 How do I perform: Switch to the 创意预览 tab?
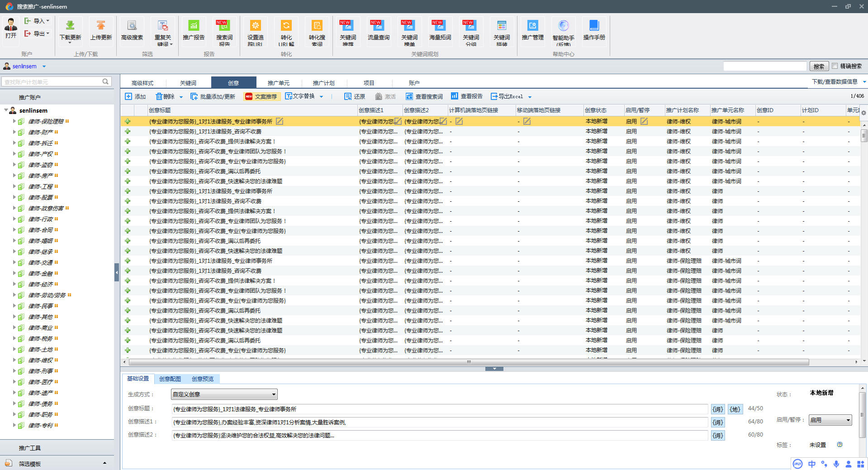202,379
